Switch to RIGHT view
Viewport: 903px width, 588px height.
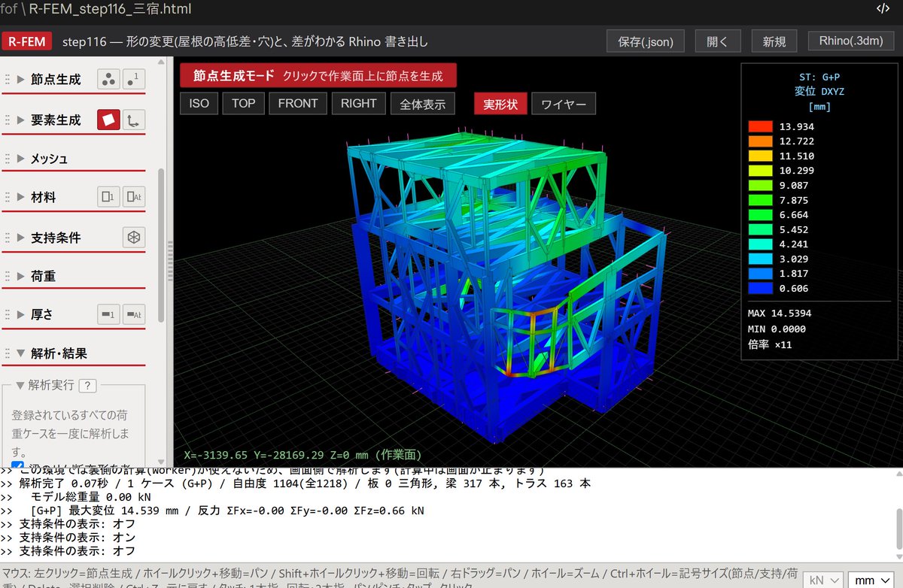coord(359,104)
